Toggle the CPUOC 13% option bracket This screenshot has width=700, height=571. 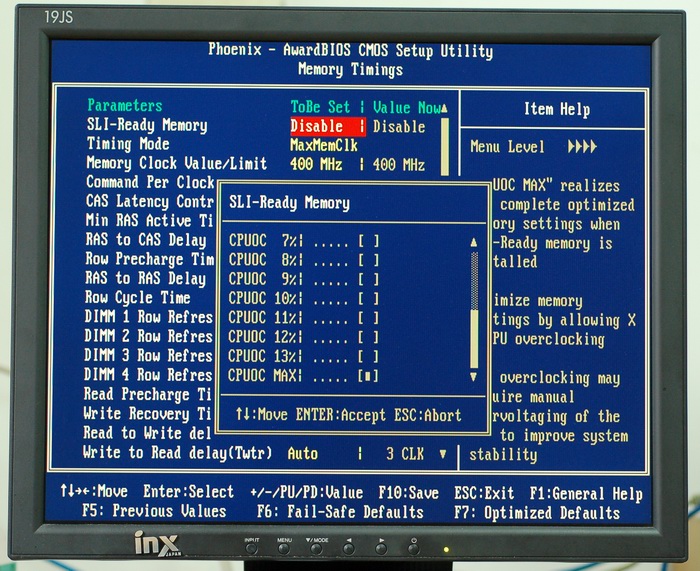pos(368,356)
